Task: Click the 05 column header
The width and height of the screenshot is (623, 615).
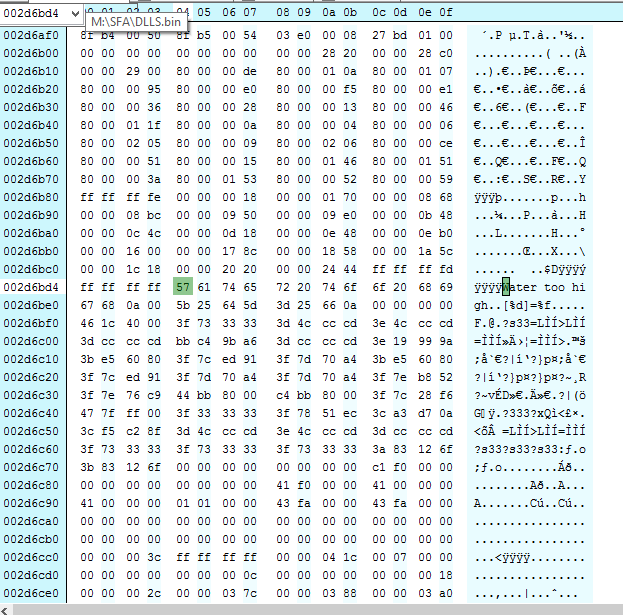Action: tap(205, 12)
